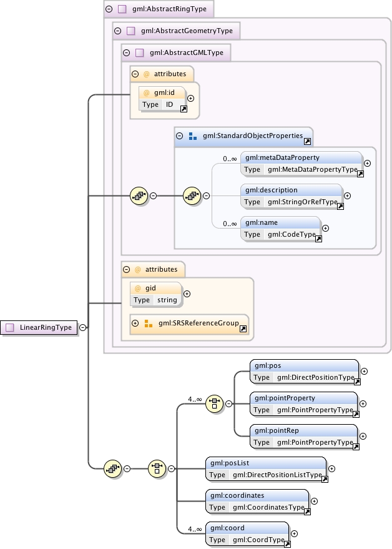Follow link arrow on gml:DirectPositionType
Image resolution: width=392 pixels, height=549 pixels.
[x=357, y=382]
